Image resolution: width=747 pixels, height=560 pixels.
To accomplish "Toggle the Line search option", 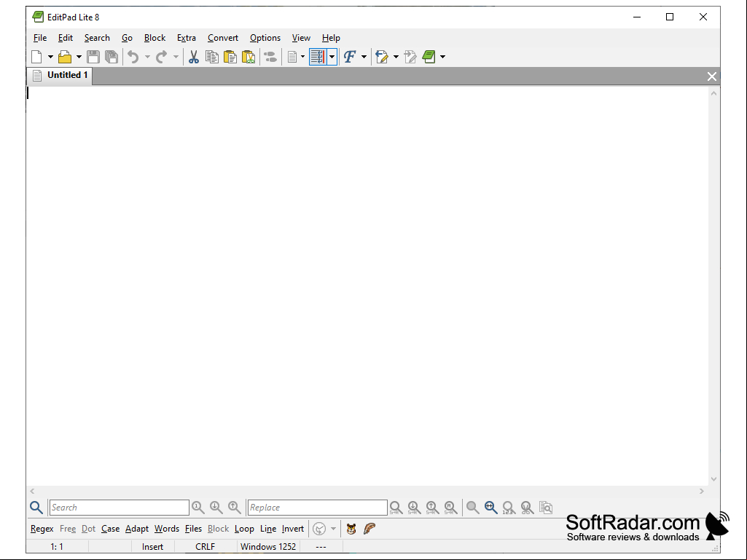I will tap(268, 529).
